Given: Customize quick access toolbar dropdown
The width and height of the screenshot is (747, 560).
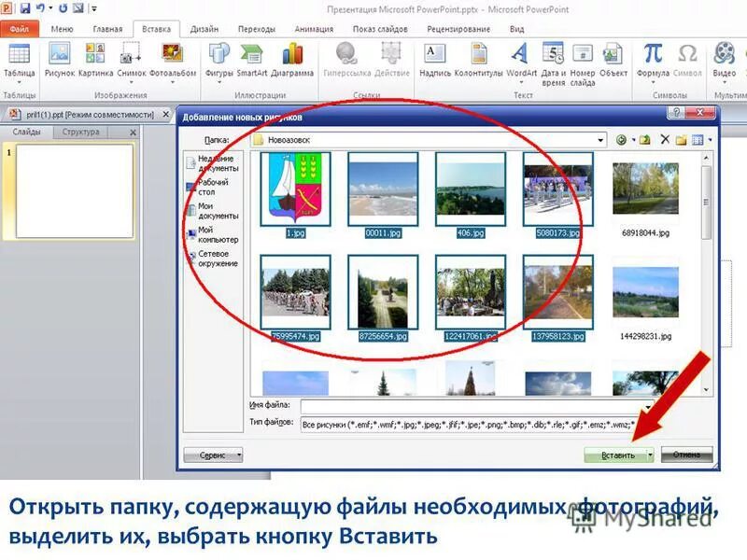Looking at the screenshot, I should pos(94,8).
